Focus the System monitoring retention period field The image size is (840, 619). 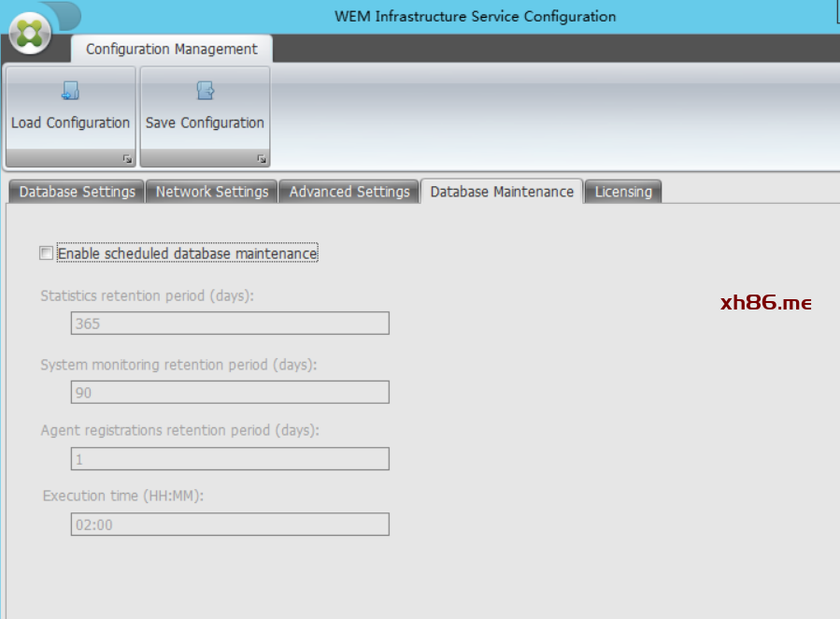click(x=230, y=393)
